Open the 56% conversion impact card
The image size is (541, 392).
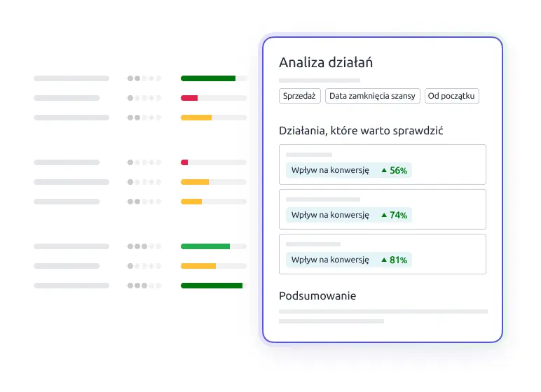tap(383, 164)
